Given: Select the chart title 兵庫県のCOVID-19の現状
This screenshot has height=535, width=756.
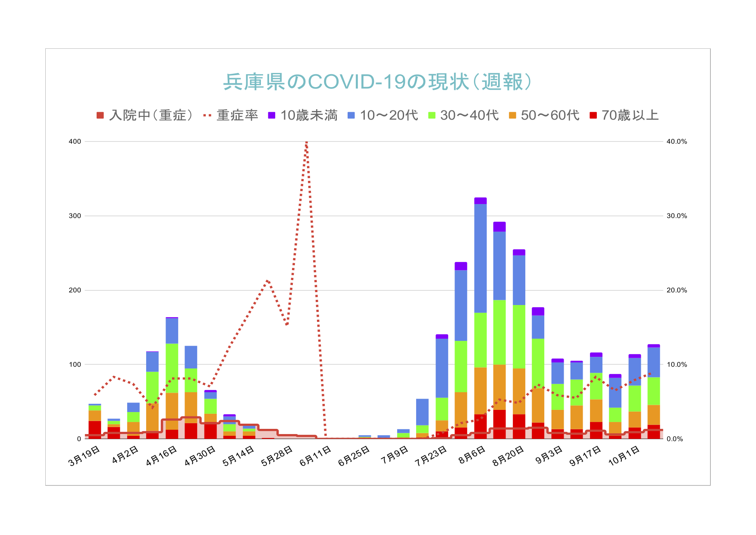Looking at the screenshot, I should pyautogui.click(x=377, y=82).
